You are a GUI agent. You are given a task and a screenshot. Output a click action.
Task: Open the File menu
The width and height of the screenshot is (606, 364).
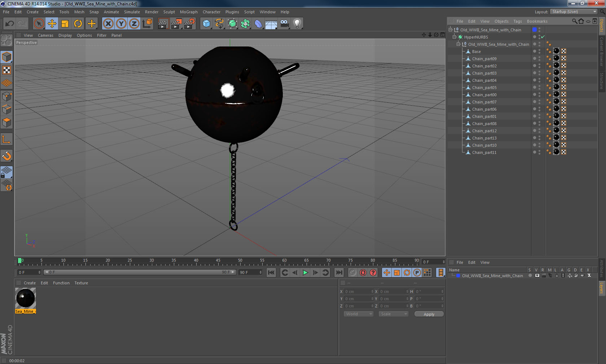coord(6,12)
